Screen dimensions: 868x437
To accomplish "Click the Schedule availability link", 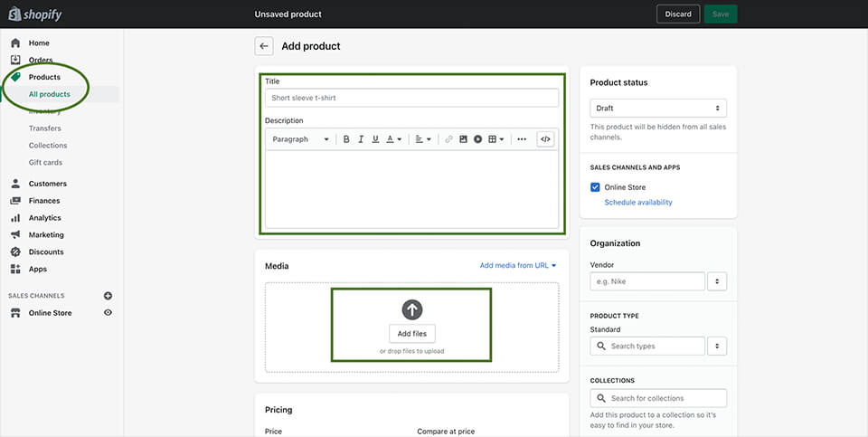I will click(x=638, y=203).
